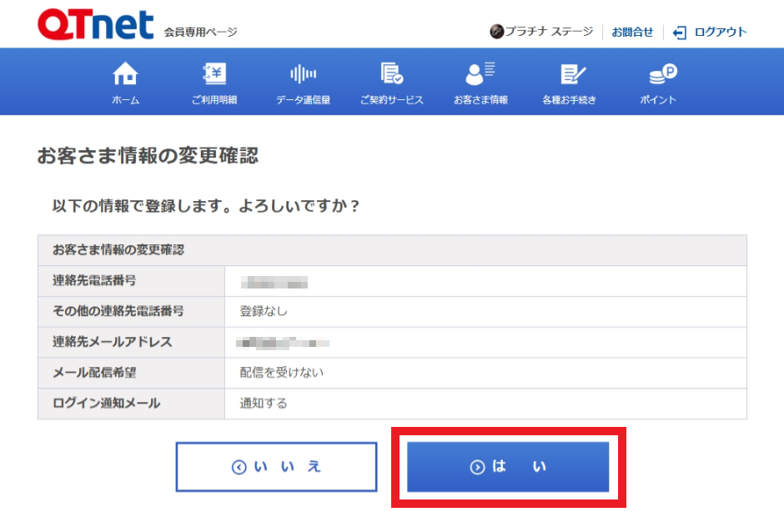Open the 各種お手続き pencil form icon
The height and width of the screenshot is (532, 784).
[x=573, y=74]
